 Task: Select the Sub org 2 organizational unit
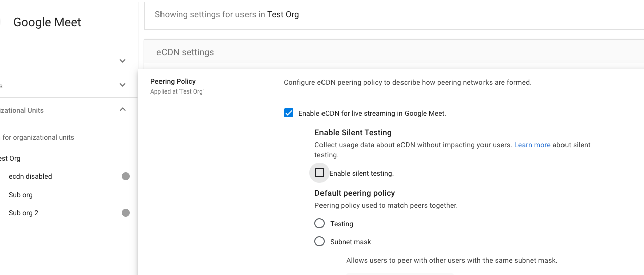tap(23, 213)
